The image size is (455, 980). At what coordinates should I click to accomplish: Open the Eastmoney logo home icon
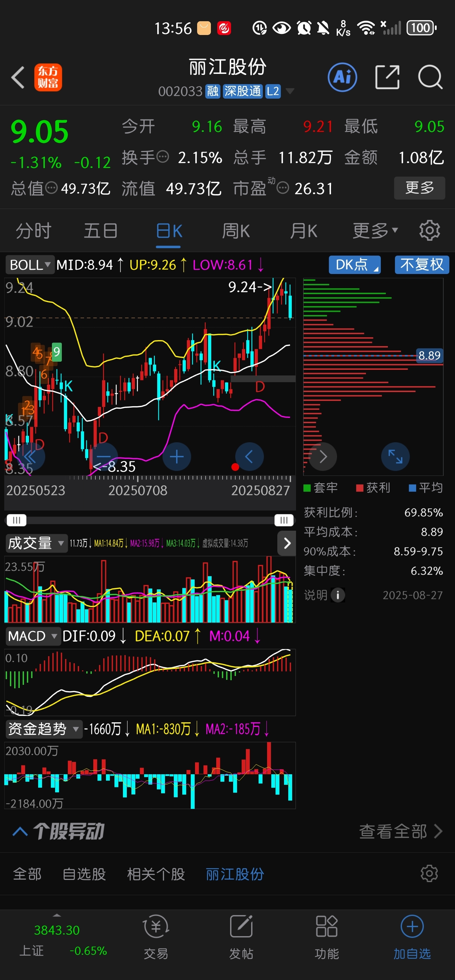[x=48, y=77]
